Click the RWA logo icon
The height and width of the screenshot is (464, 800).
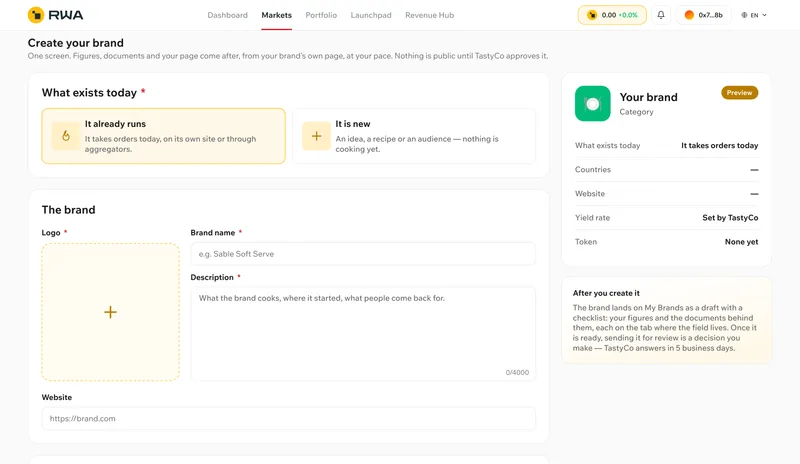pos(36,15)
